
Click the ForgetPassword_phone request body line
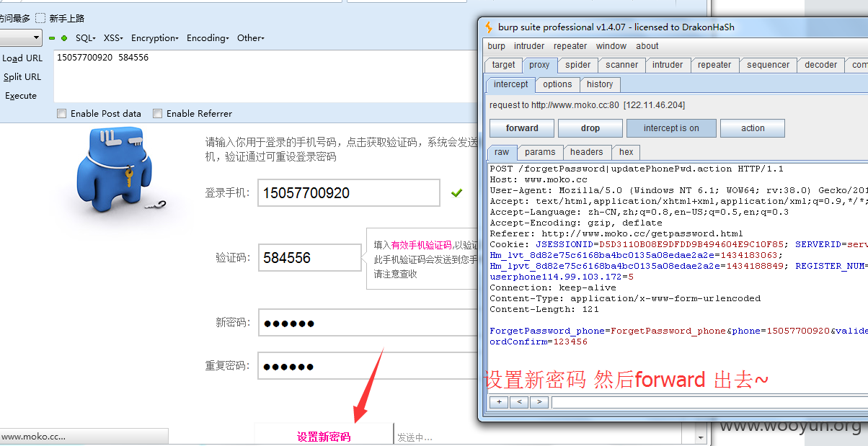pos(678,331)
